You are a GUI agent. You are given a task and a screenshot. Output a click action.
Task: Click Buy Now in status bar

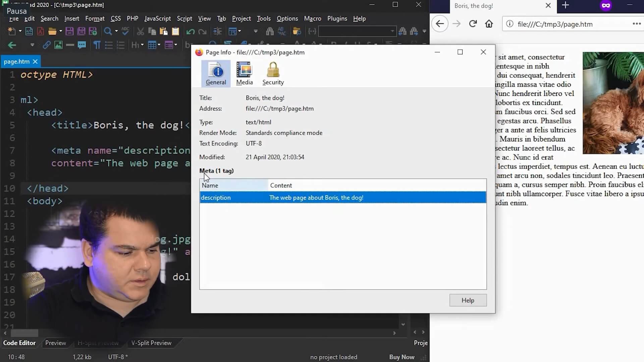[x=401, y=357]
